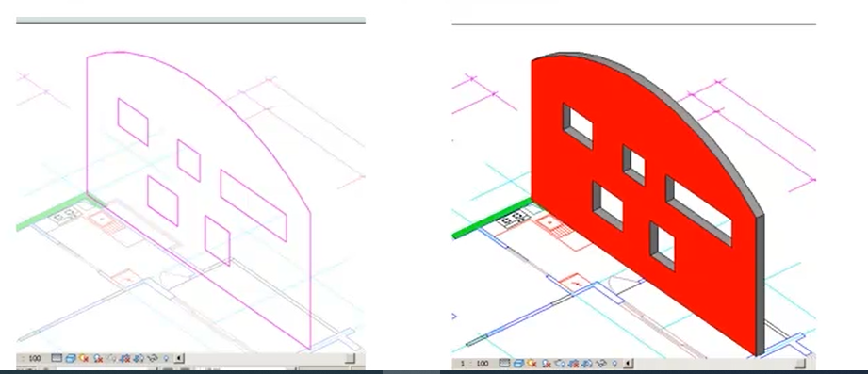Open Rendering dialog from shaded view bar

(x=560, y=364)
